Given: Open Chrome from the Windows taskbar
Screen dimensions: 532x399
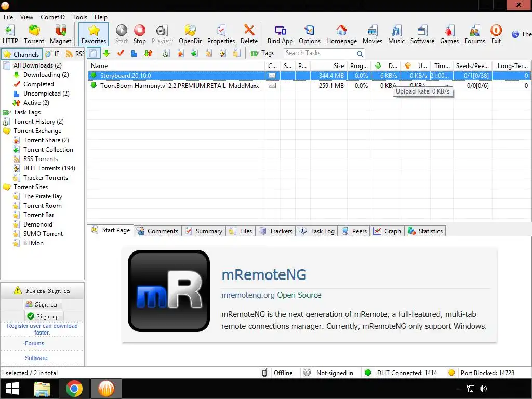Looking at the screenshot, I should pos(74,389).
